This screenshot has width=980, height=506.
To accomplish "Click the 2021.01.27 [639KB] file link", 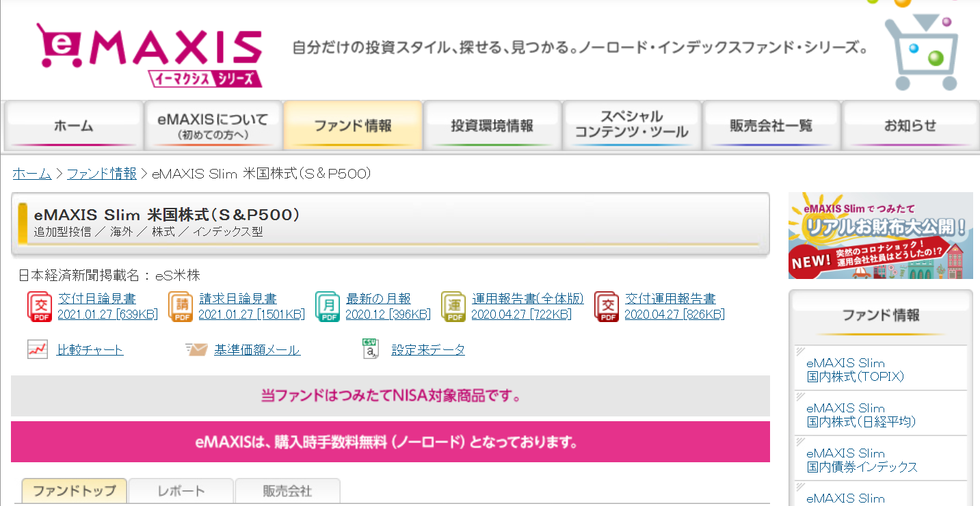I will click(x=108, y=315).
